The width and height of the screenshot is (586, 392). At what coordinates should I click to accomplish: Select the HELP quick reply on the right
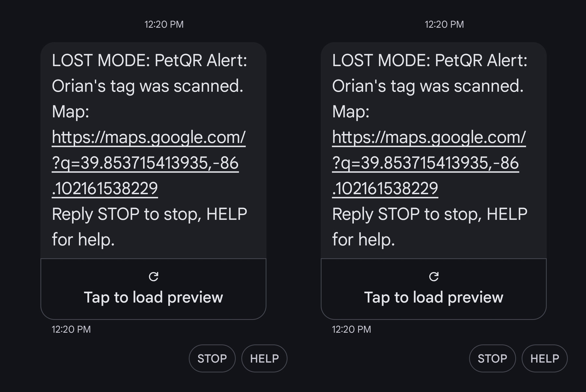[x=544, y=358]
